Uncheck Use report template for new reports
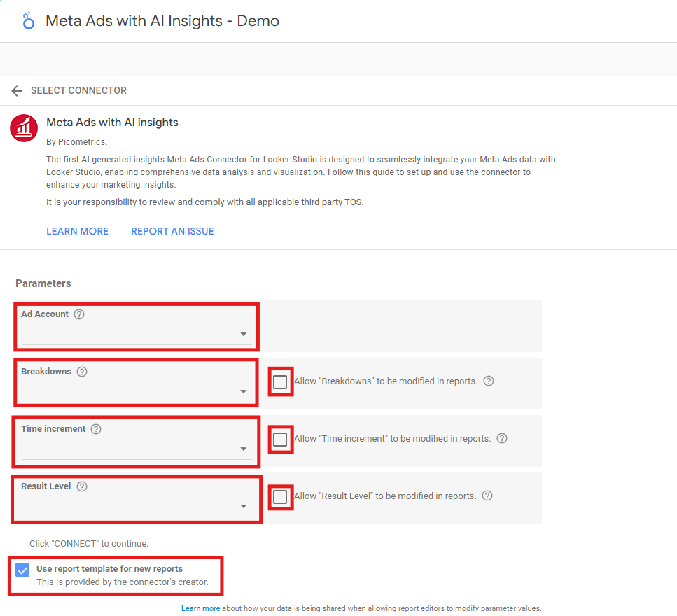The height and width of the screenshot is (616, 677). click(22, 570)
